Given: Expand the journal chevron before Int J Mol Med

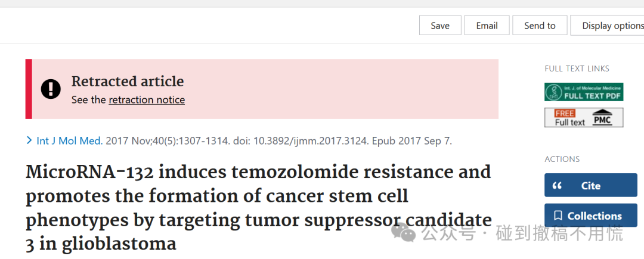Looking at the screenshot, I should [x=29, y=141].
